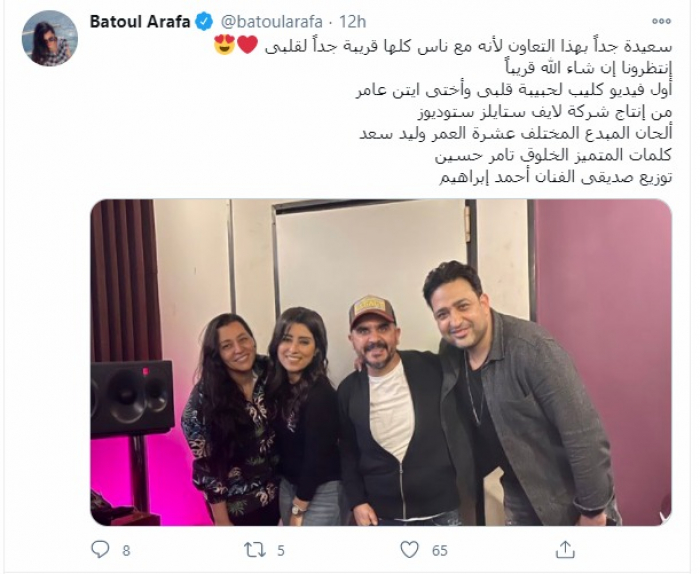Image resolution: width=700 pixels, height=574 pixels.
Task: Click the 12h timestamp link
Action: [353, 21]
